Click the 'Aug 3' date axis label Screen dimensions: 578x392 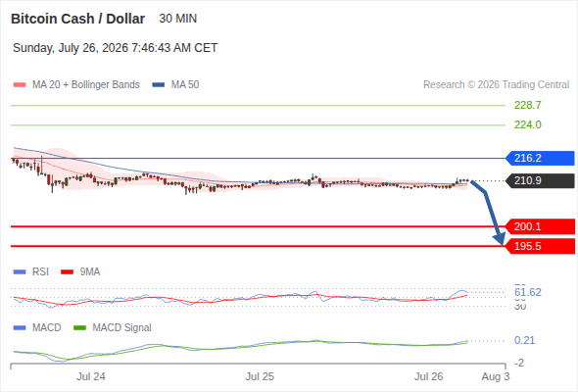[x=496, y=377]
